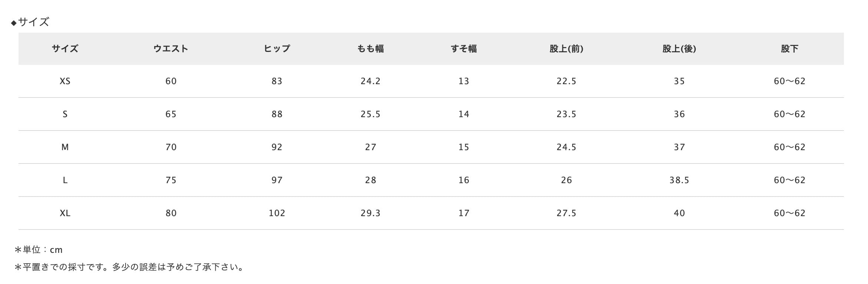This screenshot has height=284, width=868.
Task: Click the ◆サイズ section heading
Action: 30,22
